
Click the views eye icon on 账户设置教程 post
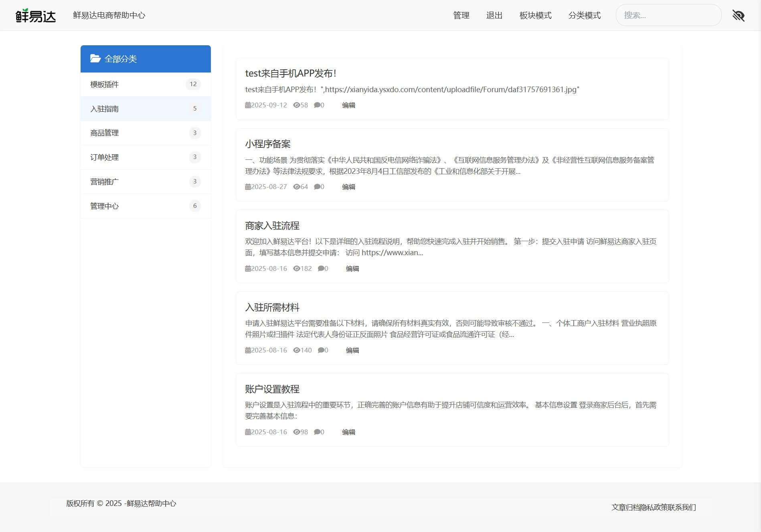coord(296,432)
